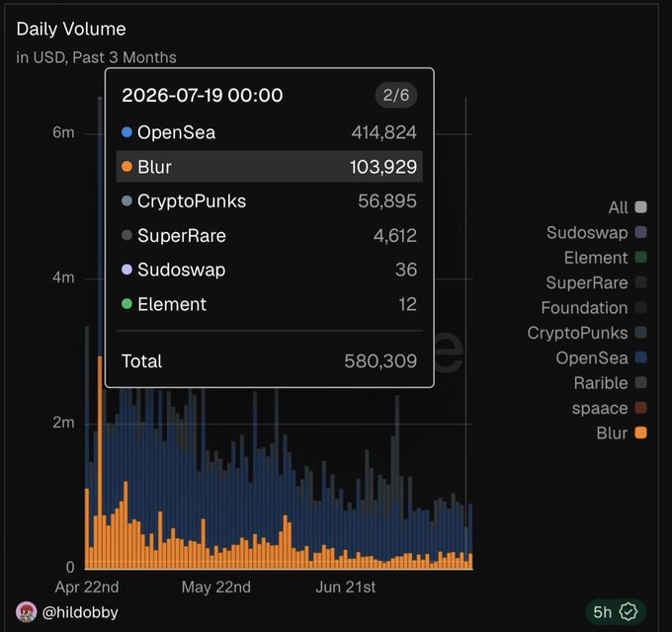
Task: Click the 'in USD, Past 3 Months' subtitle
Action: click(x=97, y=57)
